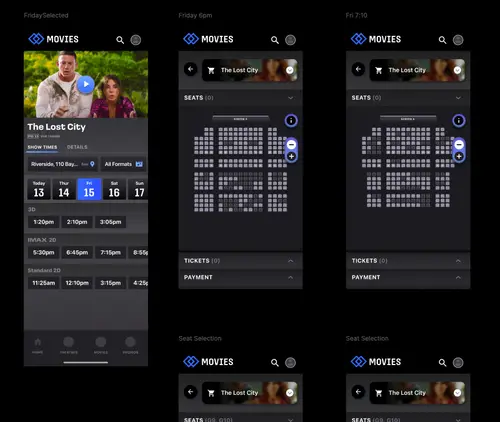Open profile avatar in Friday 6pm screen

[x=290, y=40]
